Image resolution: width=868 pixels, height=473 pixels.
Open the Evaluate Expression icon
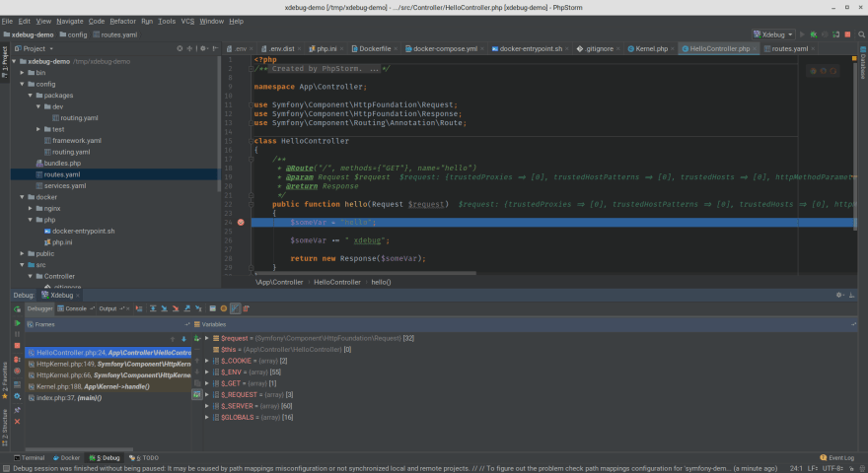point(213,308)
